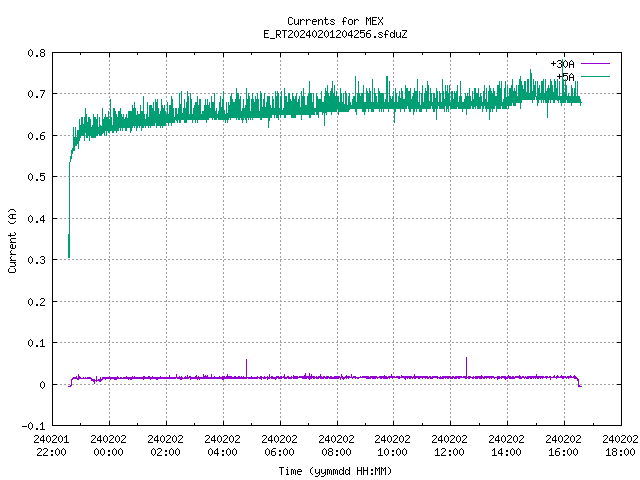Click the 'Time (yymmdd HH:MM)' x-axis label
Image resolution: width=640 pixels, height=480 pixels.
click(335, 471)
